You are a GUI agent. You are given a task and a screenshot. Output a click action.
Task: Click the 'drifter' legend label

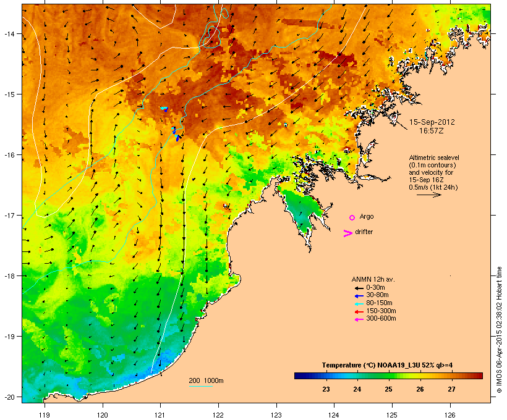coord(364,232)
